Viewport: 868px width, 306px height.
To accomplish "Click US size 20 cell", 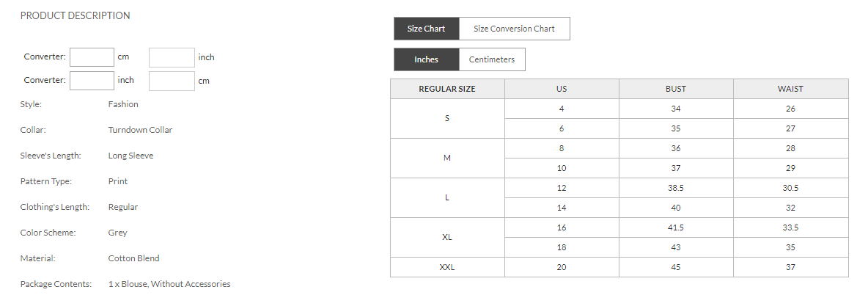I will pos(562,267).
